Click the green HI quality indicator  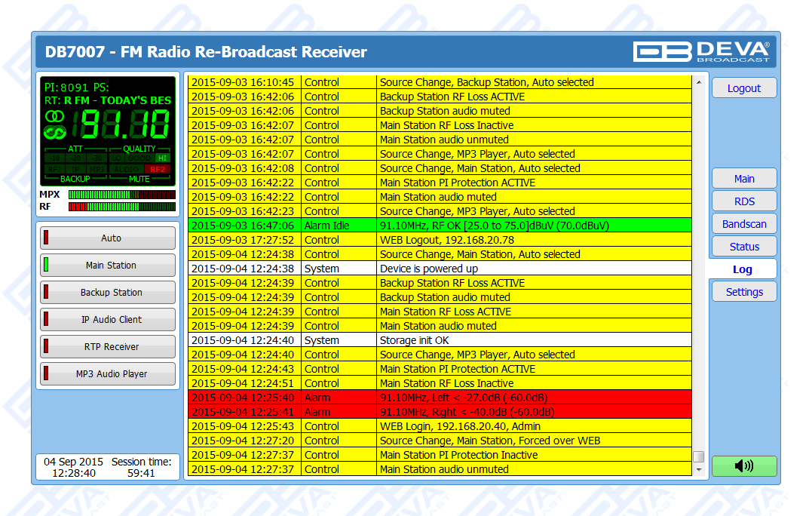tap(162, 158)
